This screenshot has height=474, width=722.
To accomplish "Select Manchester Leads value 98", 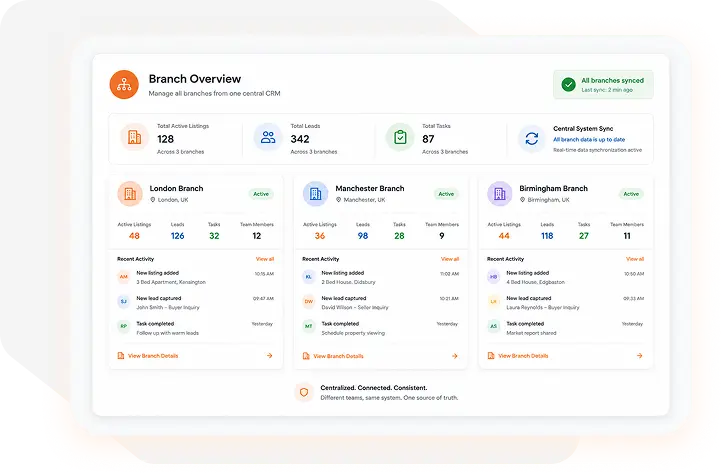I will tap(363, 236).
